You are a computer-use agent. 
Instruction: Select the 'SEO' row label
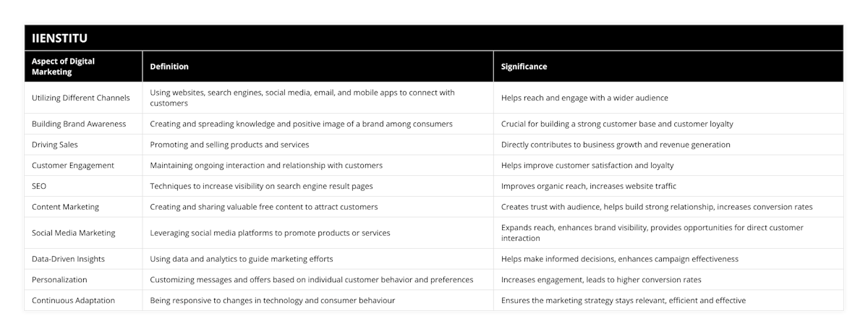(39, 186)
